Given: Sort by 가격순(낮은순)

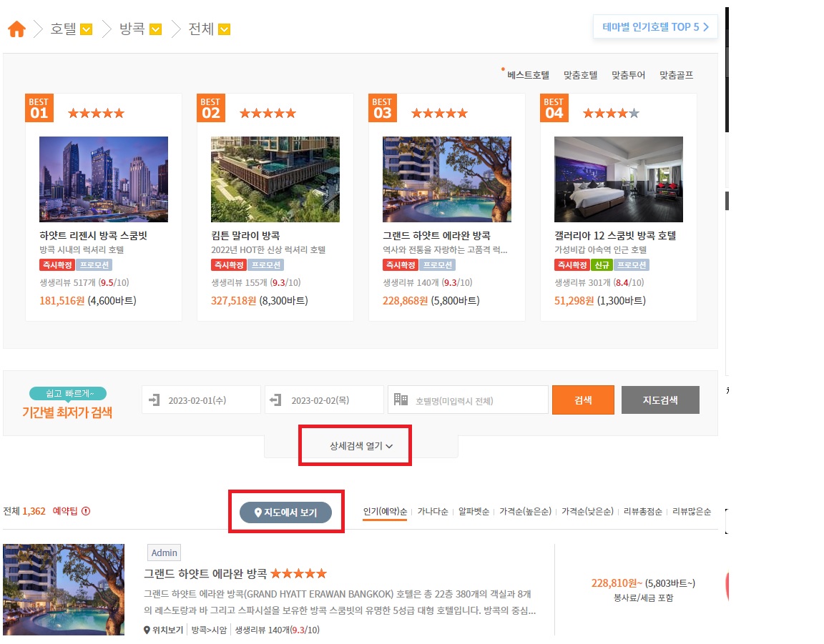Looking at the screenshot, I should tap(587, 512).
